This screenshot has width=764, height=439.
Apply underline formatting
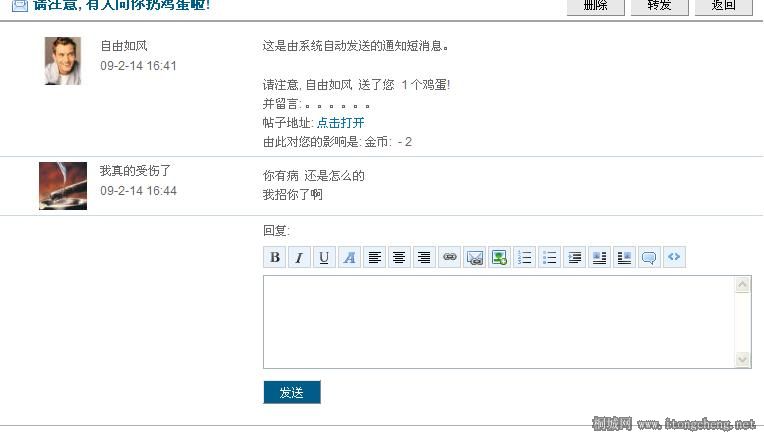point(324,258)
